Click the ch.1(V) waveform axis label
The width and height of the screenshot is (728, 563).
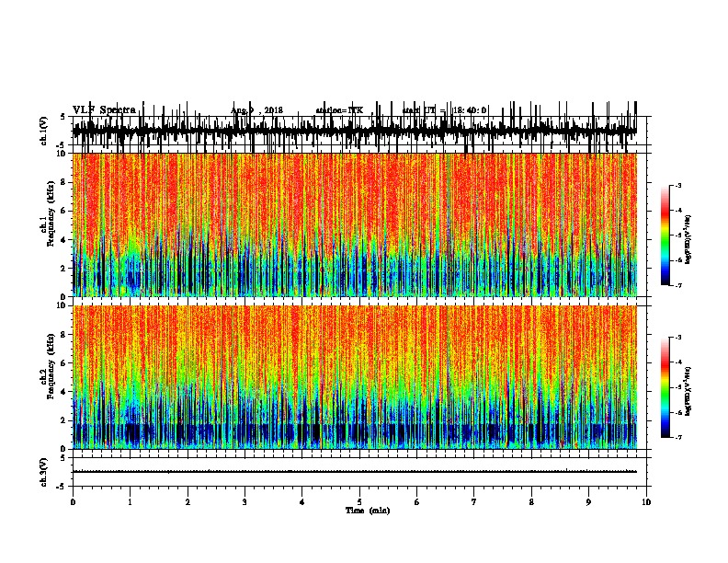[43, 131]
